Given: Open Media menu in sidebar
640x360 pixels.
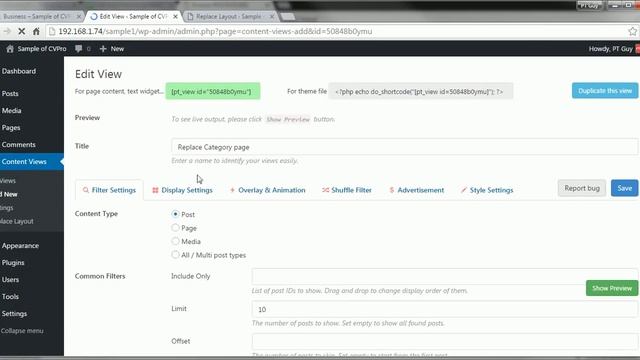Looking at the screenshot, I should tap(11, 111).
